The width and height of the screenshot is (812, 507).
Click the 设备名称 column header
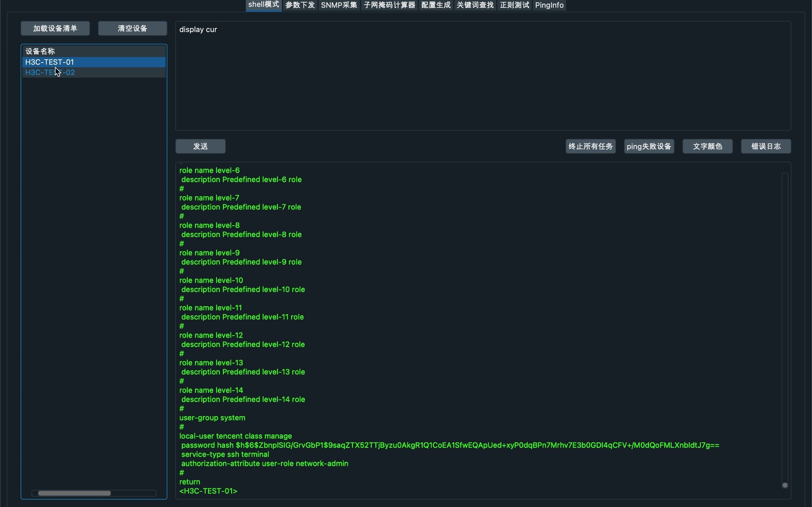(94, 51)
